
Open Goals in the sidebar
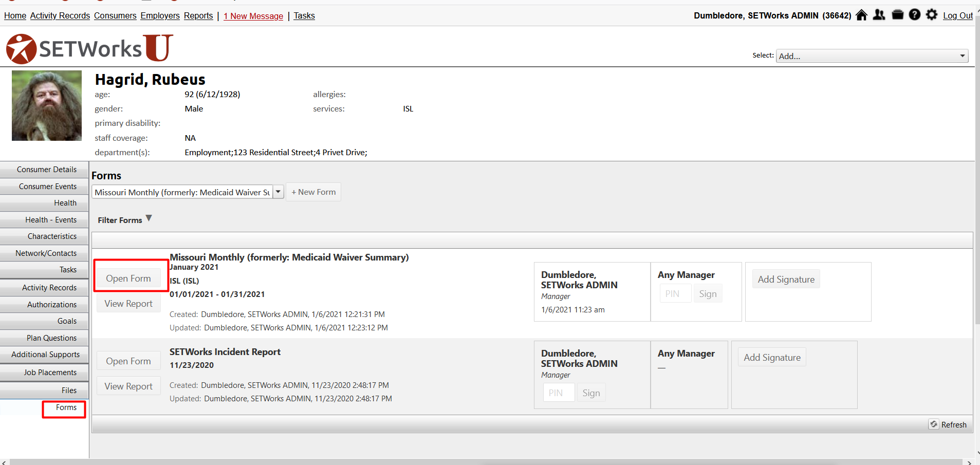point(44,321)
